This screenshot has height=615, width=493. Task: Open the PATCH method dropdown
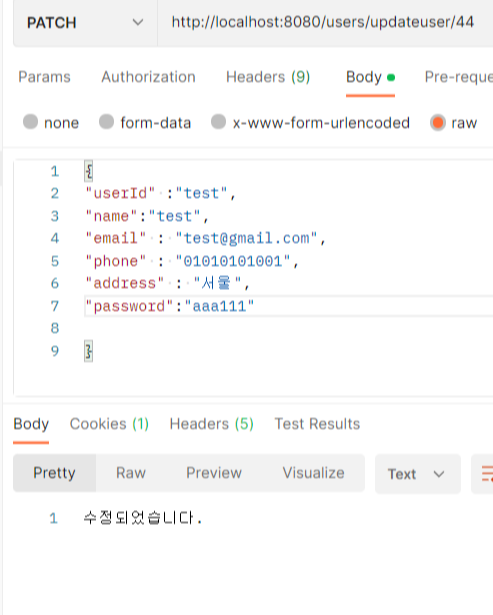[85, 23]
